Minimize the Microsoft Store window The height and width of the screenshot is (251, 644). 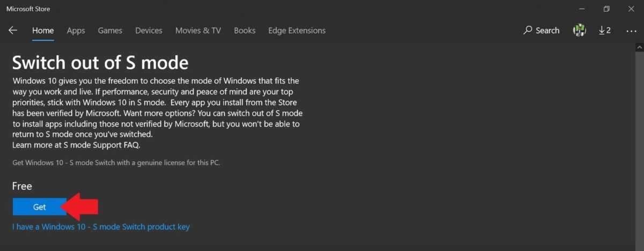(x=582, y=9)
